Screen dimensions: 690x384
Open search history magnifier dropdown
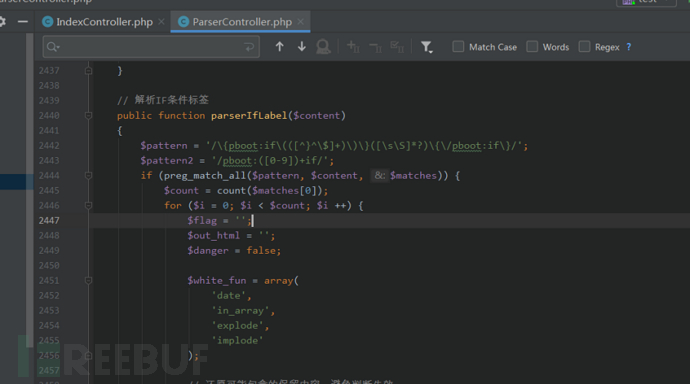click(x=53, y=47)
